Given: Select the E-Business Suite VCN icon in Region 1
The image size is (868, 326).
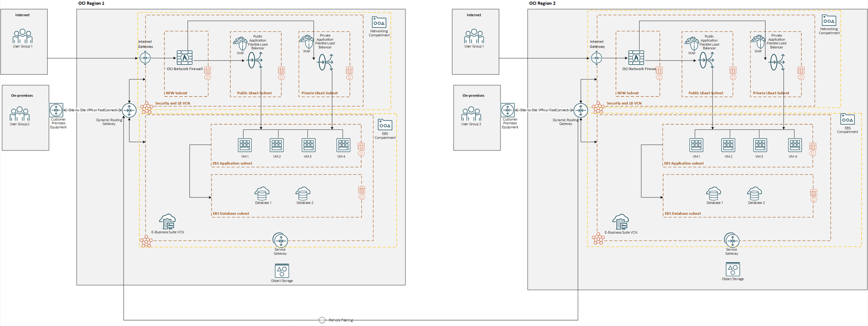Looking at the screenshot, I should 168,222.
